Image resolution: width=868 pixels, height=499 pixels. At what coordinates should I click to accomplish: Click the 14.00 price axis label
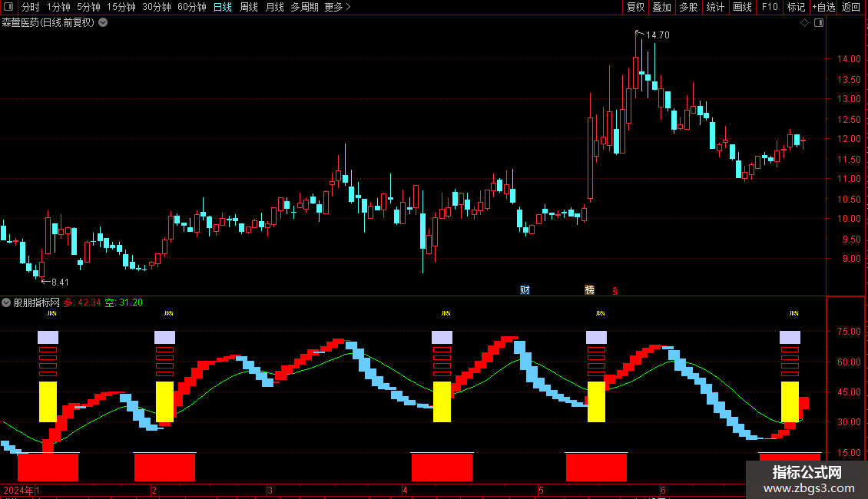coord(849,58)
